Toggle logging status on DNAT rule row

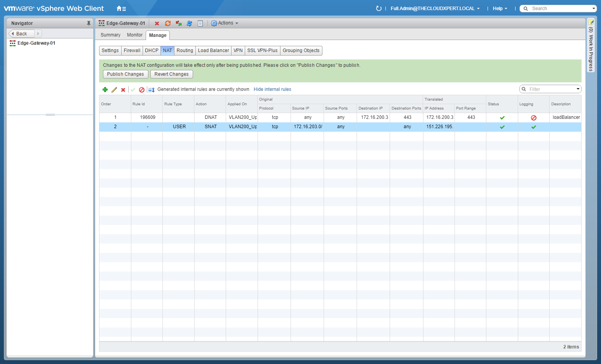click(x=533, y=118)
